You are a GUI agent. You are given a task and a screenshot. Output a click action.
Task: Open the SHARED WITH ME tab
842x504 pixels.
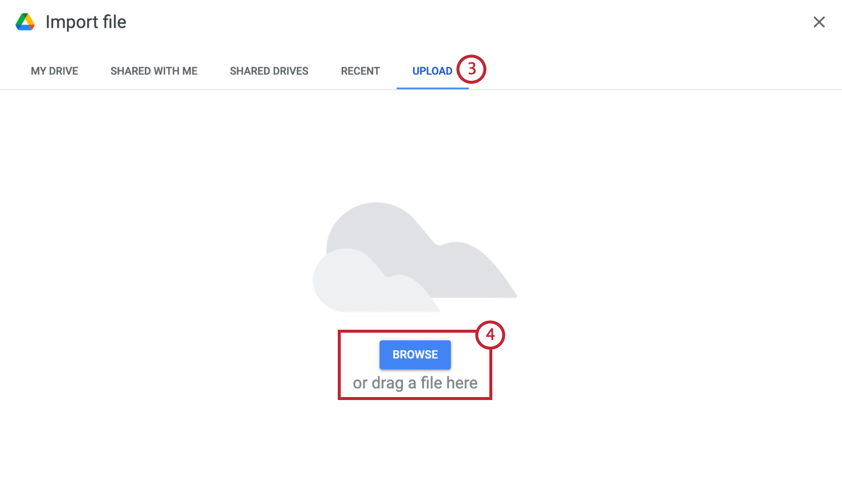[154, 71]
